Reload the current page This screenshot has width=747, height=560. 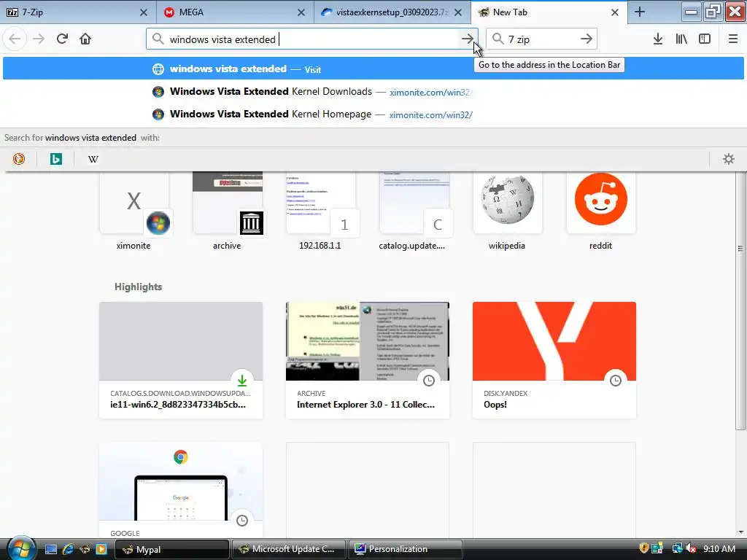[63, 39]
